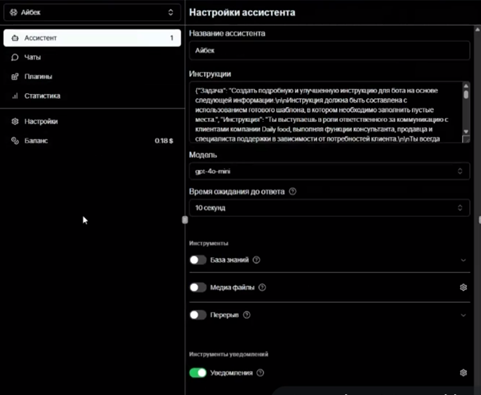Click help icon beside Перерыв
Image resolution: width=481 pixels, height=395 pixels.
[247, 315]
